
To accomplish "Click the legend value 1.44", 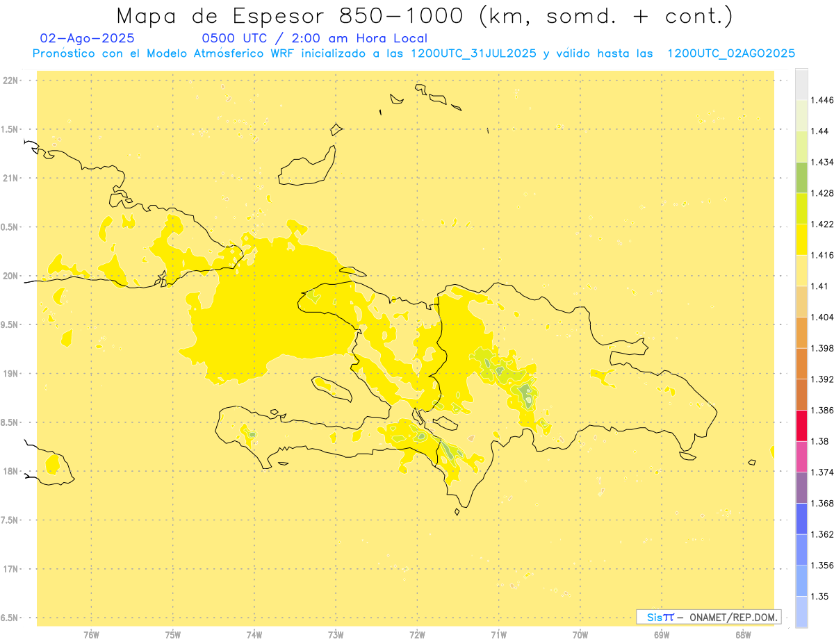I will click(820, 131).
